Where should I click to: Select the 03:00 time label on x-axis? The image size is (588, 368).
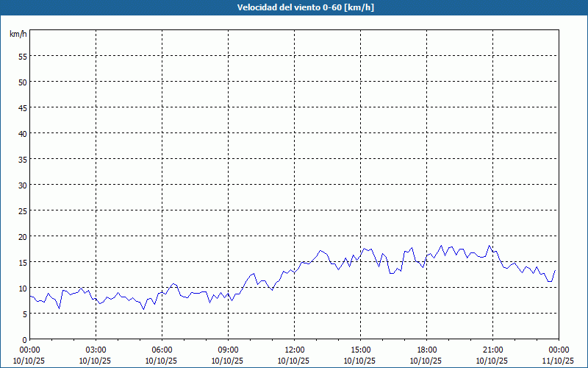click(x=96, y=350)
